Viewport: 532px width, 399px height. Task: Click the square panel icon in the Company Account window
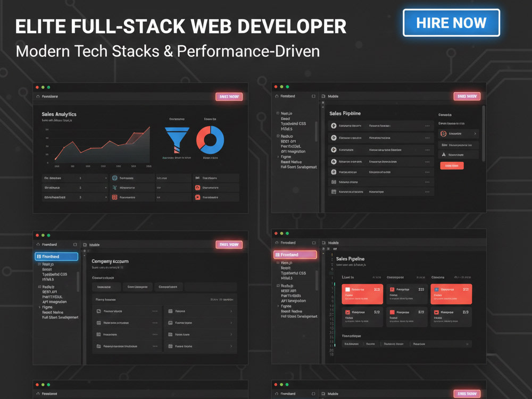point(75,245)
